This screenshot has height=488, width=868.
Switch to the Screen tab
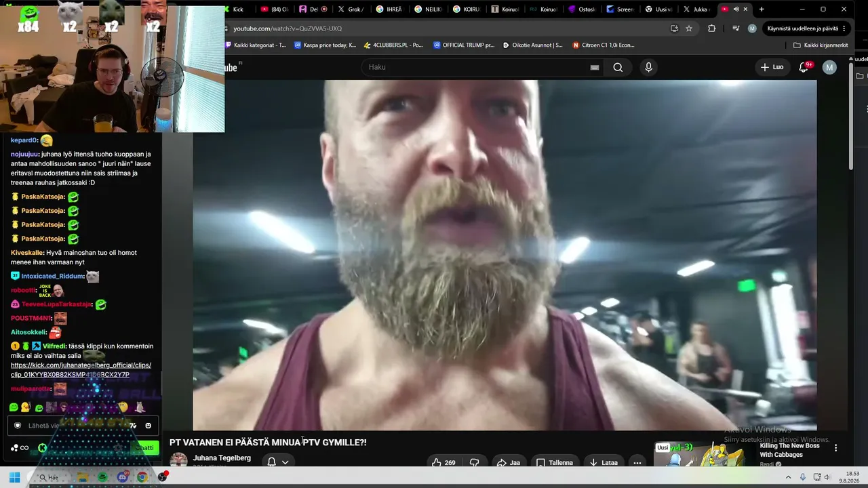[x=620, y=9]
